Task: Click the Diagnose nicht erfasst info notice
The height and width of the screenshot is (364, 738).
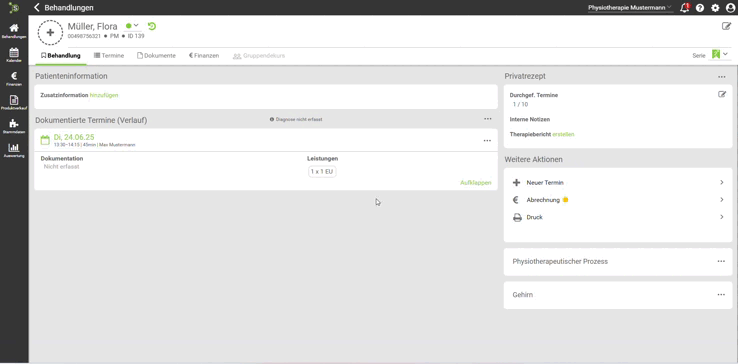Action: [296, 120]
